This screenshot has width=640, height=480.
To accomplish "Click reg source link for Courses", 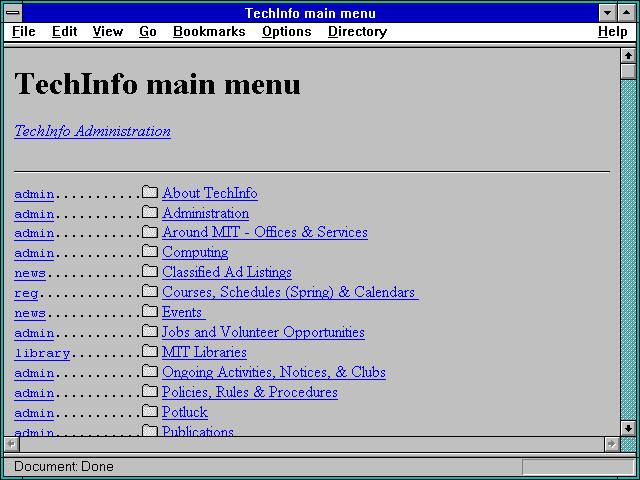I will point(26,294).
